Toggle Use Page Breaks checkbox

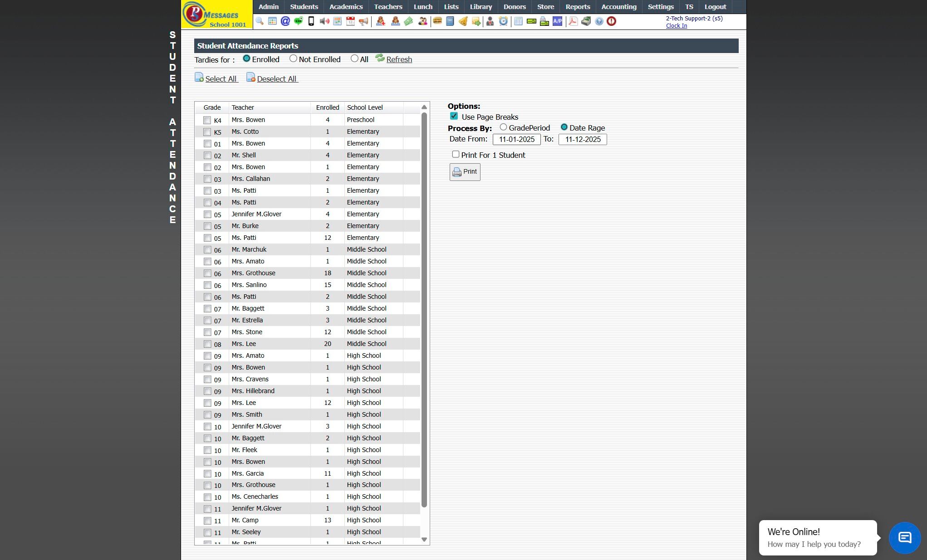pos(454,116)
